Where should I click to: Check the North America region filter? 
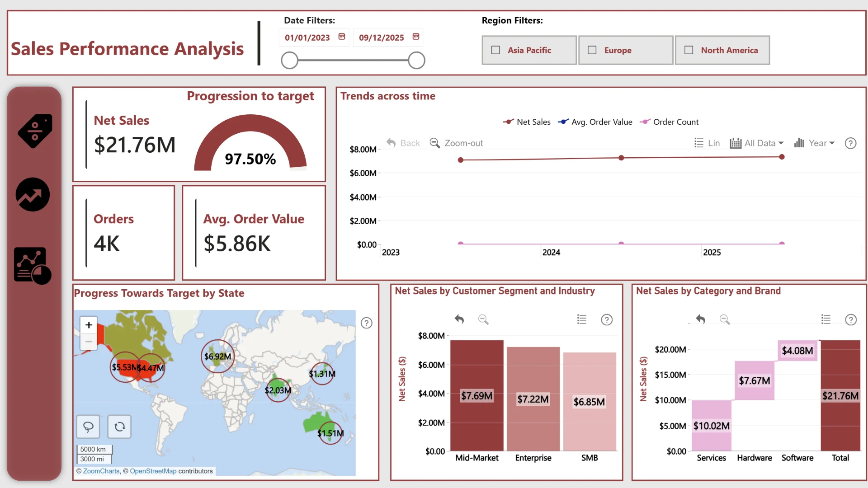(x=722, y=50)
